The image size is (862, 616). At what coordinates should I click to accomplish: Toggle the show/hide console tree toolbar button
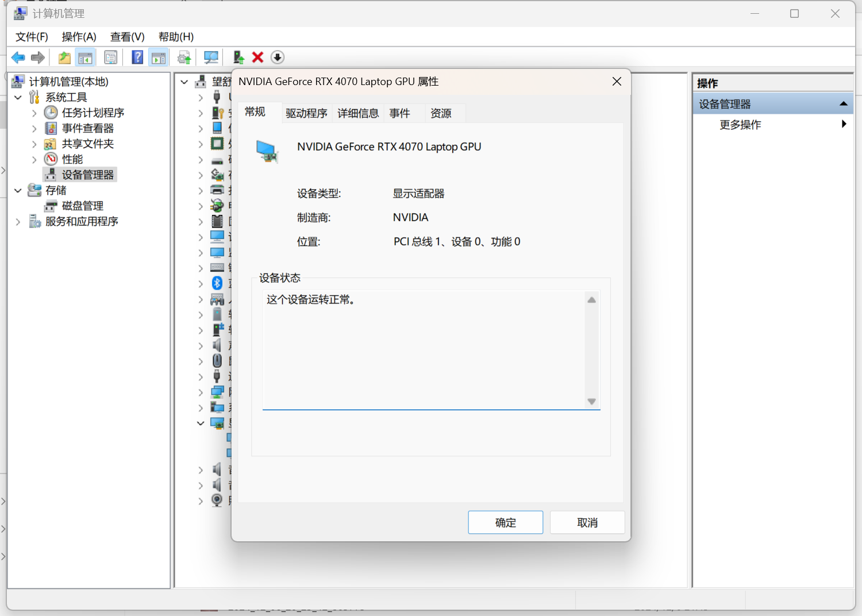(x=85, y=57)
